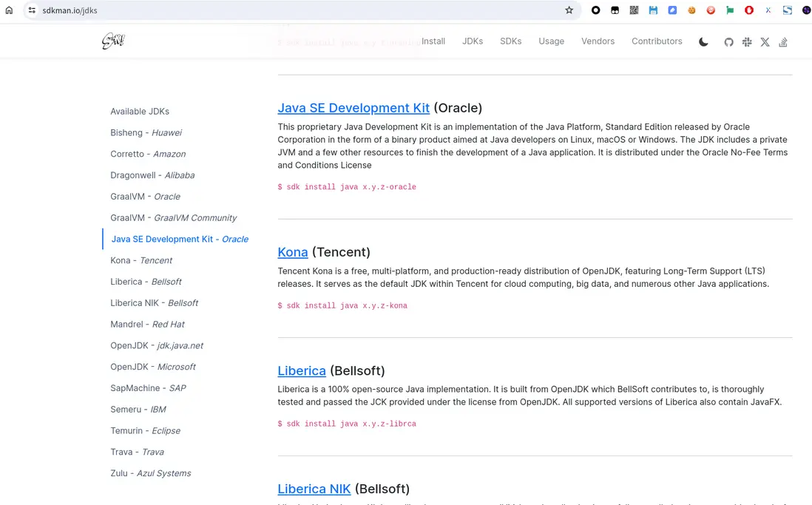812x505 pixels.
Task: Follow the Kona heading link
Action: click(x=293, y=252)
